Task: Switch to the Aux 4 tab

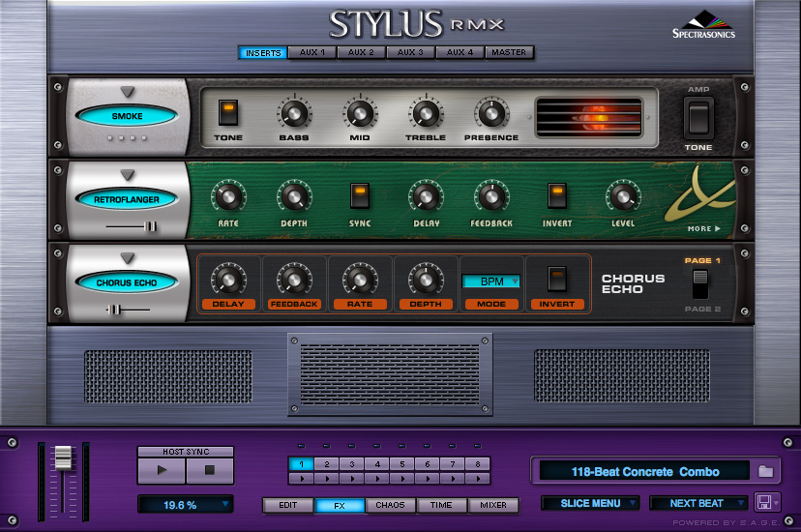Action: (x=460, y=52)
